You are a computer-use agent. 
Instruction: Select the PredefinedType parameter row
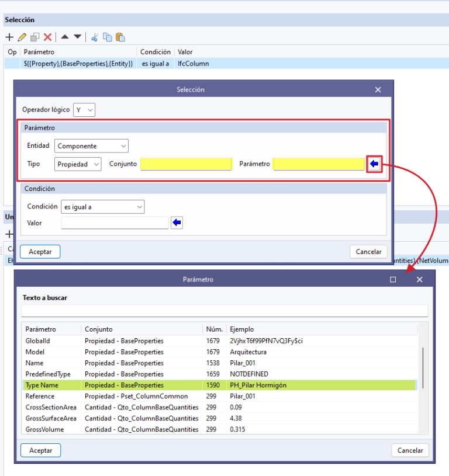(220, 374)
